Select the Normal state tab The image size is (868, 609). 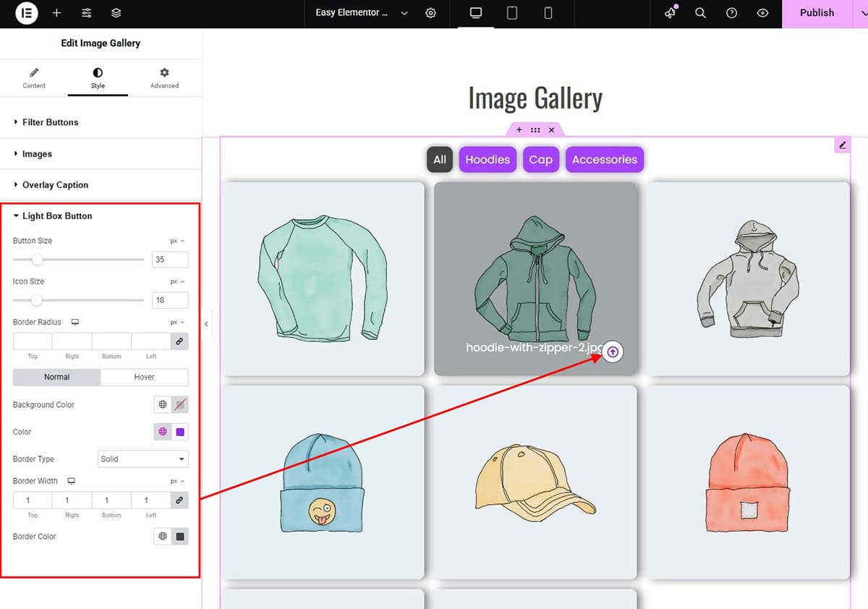(56, 377)
